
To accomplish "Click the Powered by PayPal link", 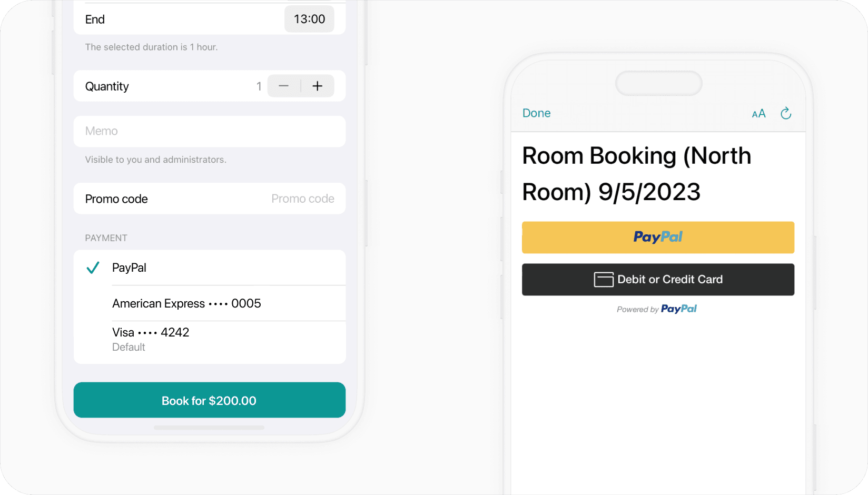I will coord(657,309).
